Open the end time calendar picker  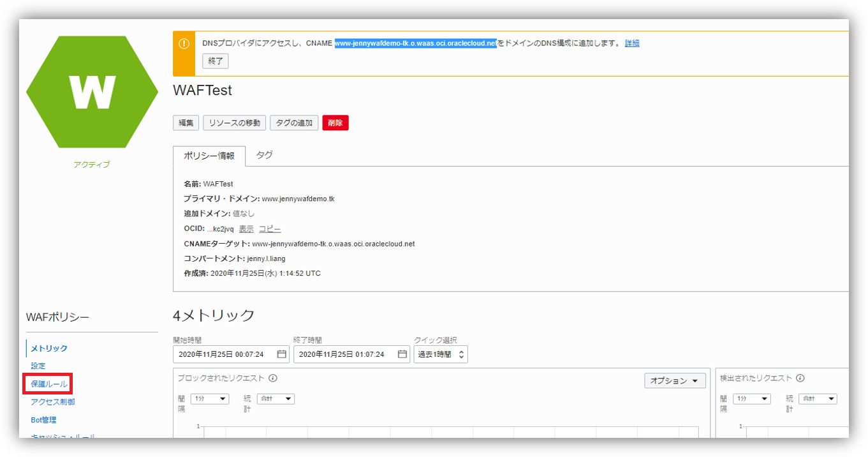coord(402,354)
